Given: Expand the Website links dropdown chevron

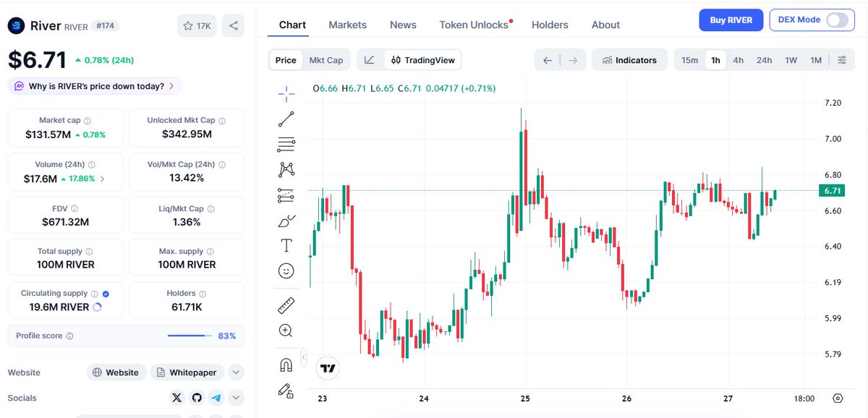Looking at the screenshot, I should point(236,372).
